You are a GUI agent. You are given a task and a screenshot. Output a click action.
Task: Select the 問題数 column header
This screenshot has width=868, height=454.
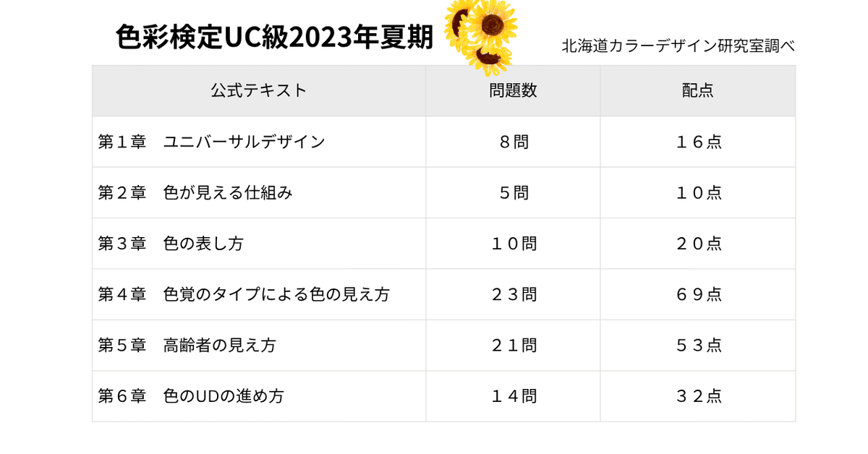513,90
